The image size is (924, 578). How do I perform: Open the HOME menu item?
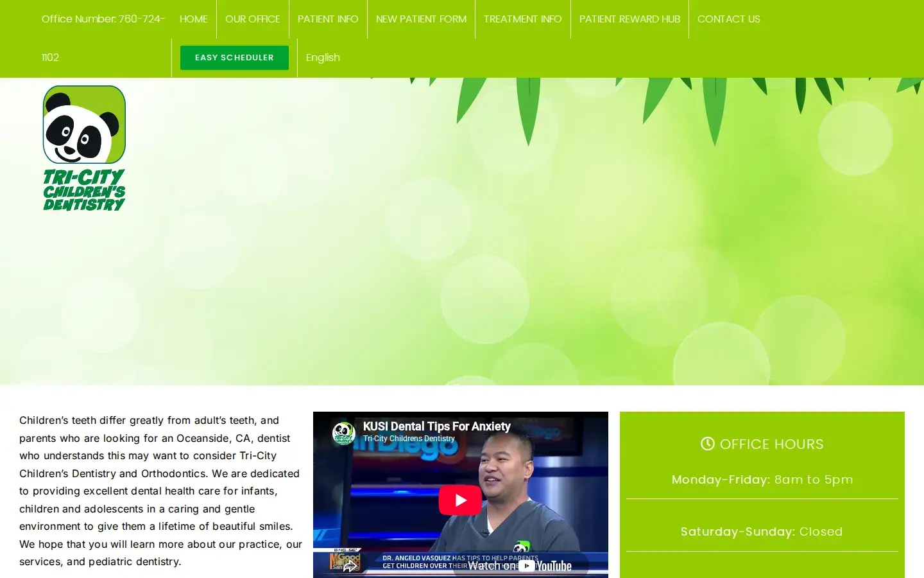point(194,19)
